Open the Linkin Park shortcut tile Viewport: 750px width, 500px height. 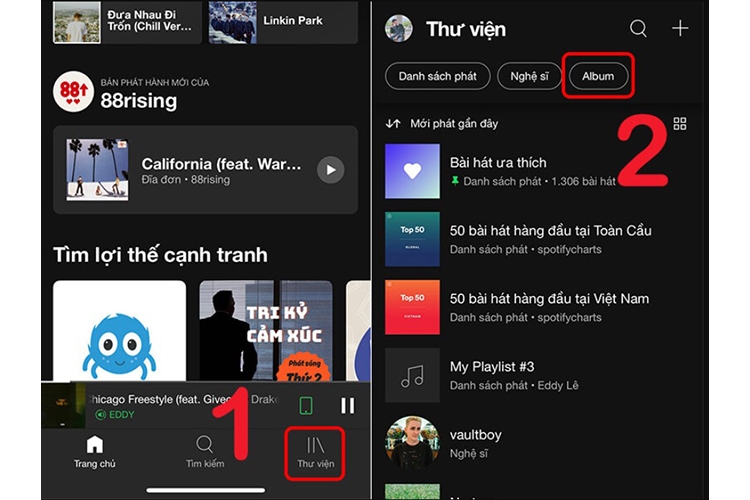pos(283,22)
